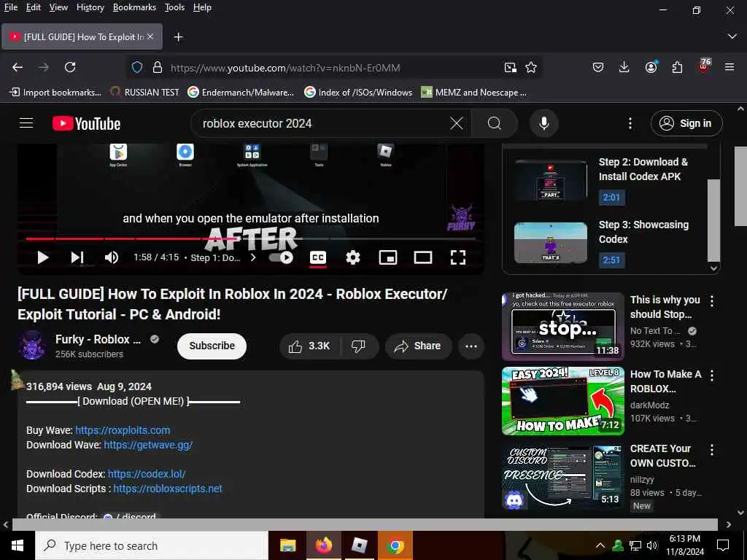Clear the YouTube search box text
747x560 pixels.
pos(457,123)
